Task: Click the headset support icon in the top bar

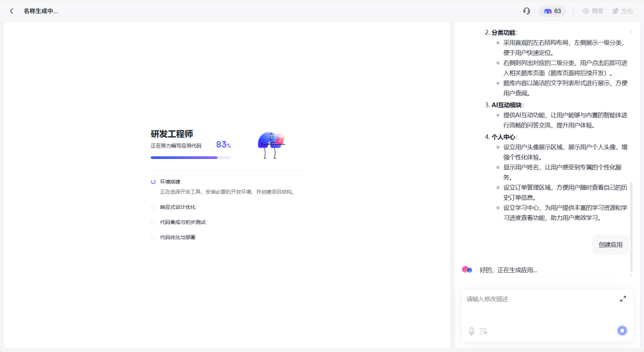Action: pyautogui.click(x=526, y=11)
